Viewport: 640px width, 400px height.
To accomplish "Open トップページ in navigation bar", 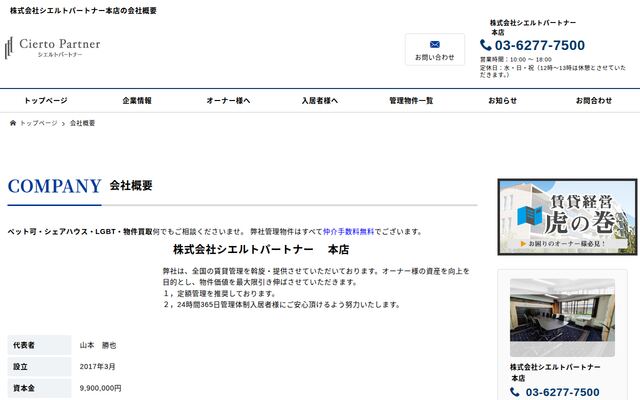I will 46,100.
